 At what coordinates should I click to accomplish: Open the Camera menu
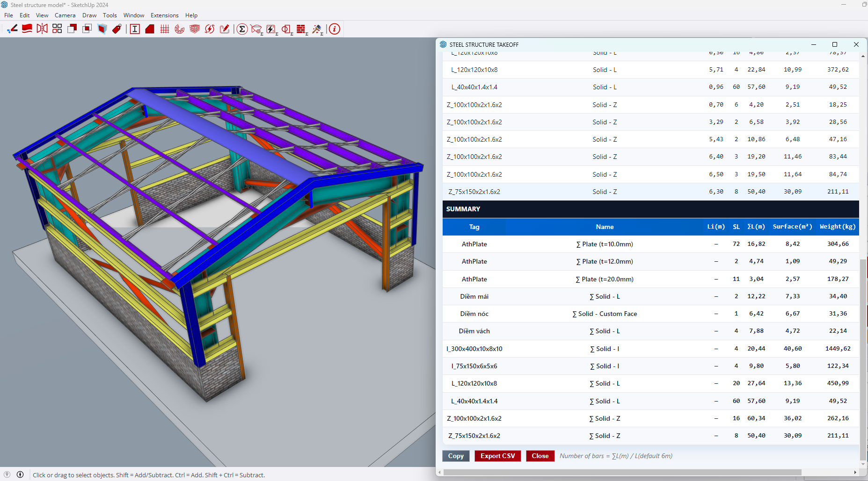click(65, 15)
